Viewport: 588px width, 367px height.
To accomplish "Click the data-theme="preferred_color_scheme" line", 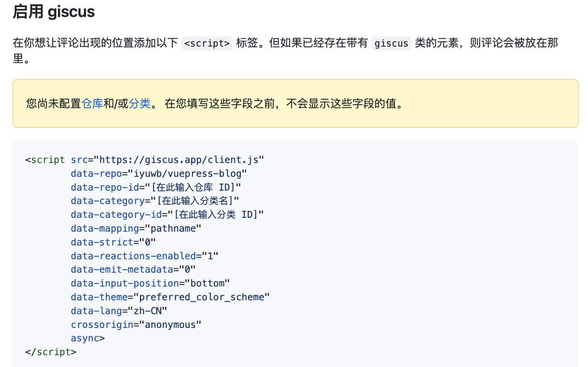I will [x=170, y=297].
